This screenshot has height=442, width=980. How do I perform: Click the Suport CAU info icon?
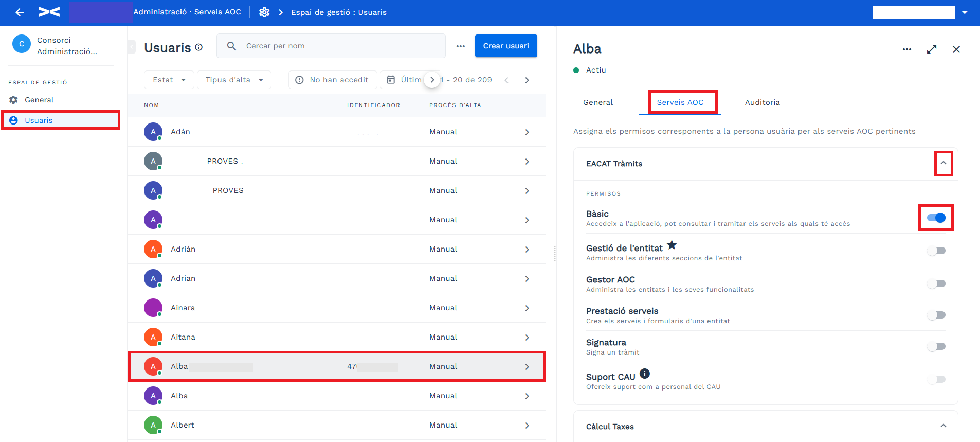point(645,374)
